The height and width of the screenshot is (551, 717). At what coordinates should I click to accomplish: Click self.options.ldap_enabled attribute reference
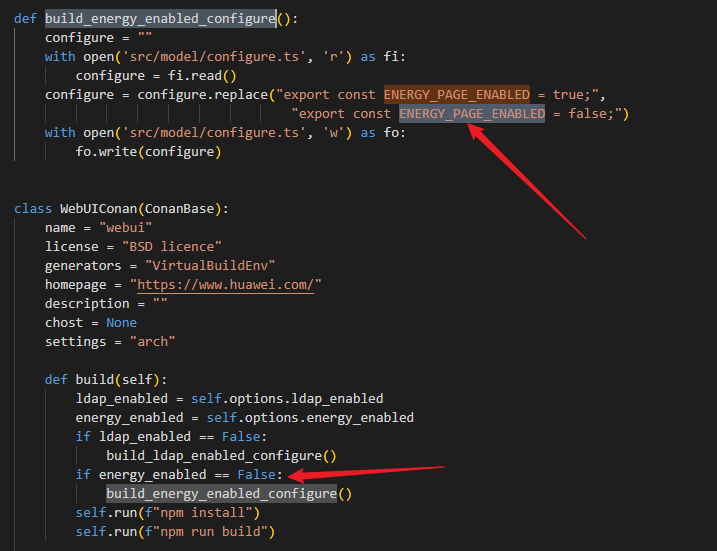287,398
